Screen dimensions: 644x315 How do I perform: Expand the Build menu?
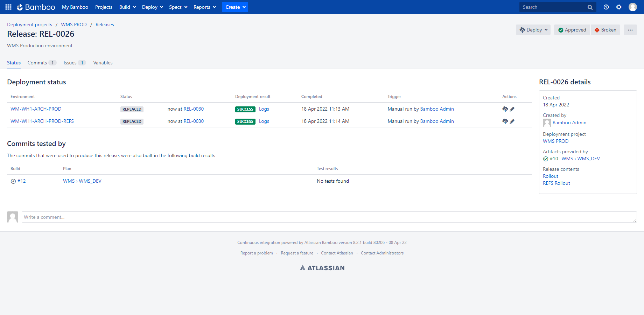(x=127, y=7)
